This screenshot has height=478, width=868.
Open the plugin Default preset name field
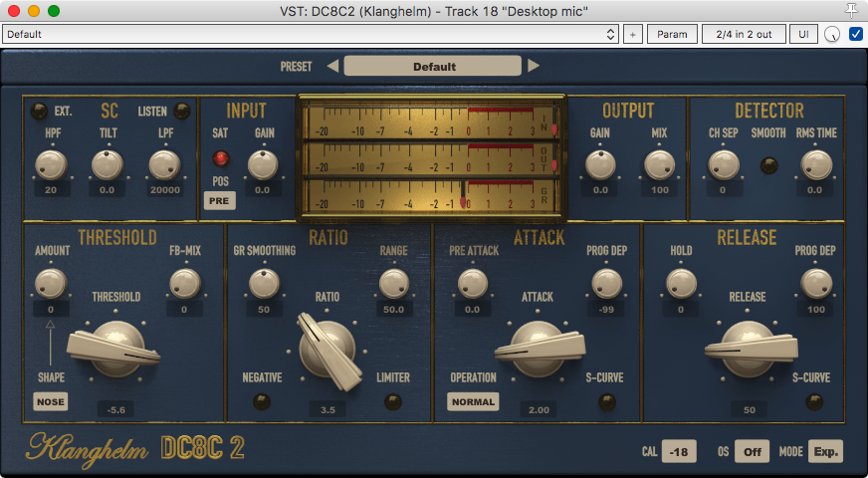tap(433, 66)
